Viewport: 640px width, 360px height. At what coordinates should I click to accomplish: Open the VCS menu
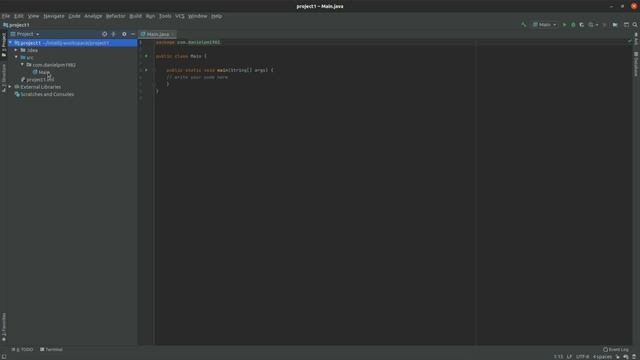tap(180, 16)
